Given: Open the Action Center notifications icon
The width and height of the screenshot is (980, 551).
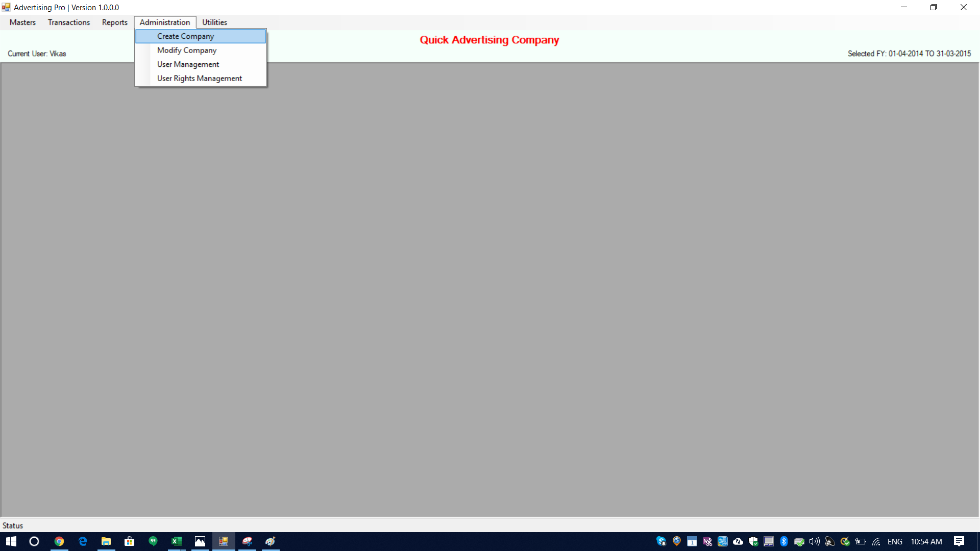Looking at the screenshot, I should (959, 541).
